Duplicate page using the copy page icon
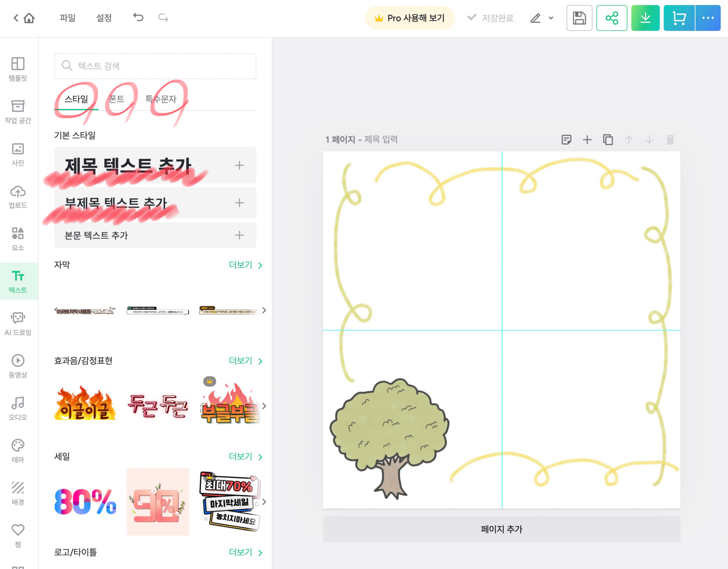 pyautogui.click(x=608, y=140)
